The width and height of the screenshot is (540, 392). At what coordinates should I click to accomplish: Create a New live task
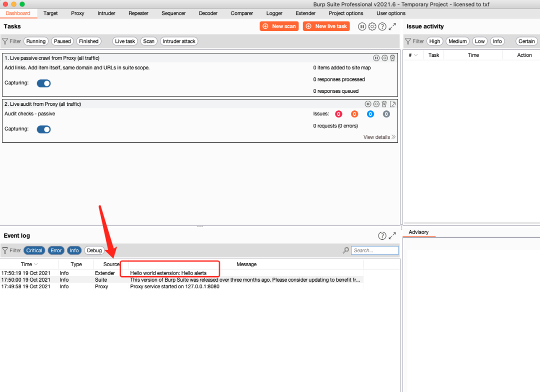(x=326, y=26)
